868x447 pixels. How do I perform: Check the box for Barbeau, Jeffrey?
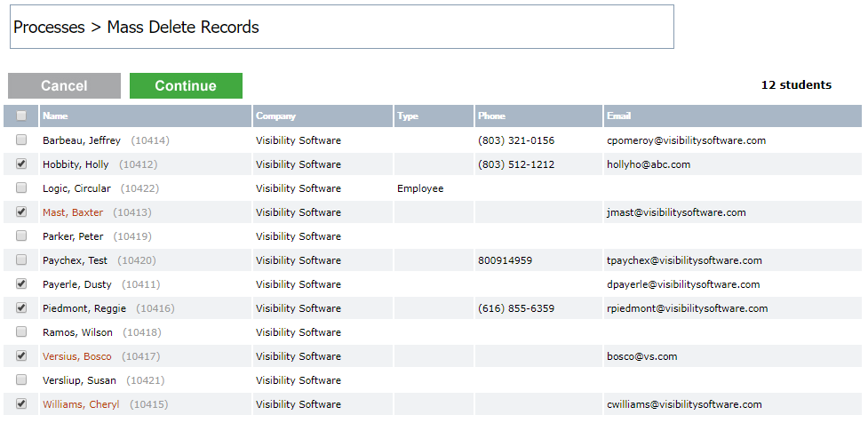[x=21, y=140]
